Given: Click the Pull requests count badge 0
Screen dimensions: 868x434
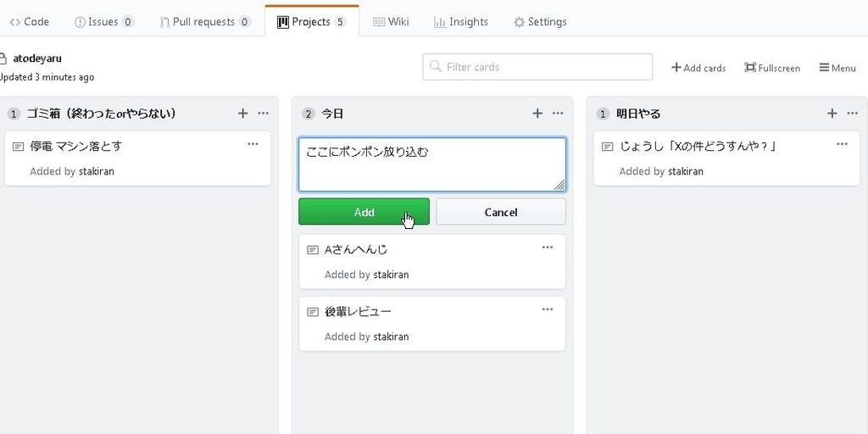Looking at the screenshot, I should 245,21.
